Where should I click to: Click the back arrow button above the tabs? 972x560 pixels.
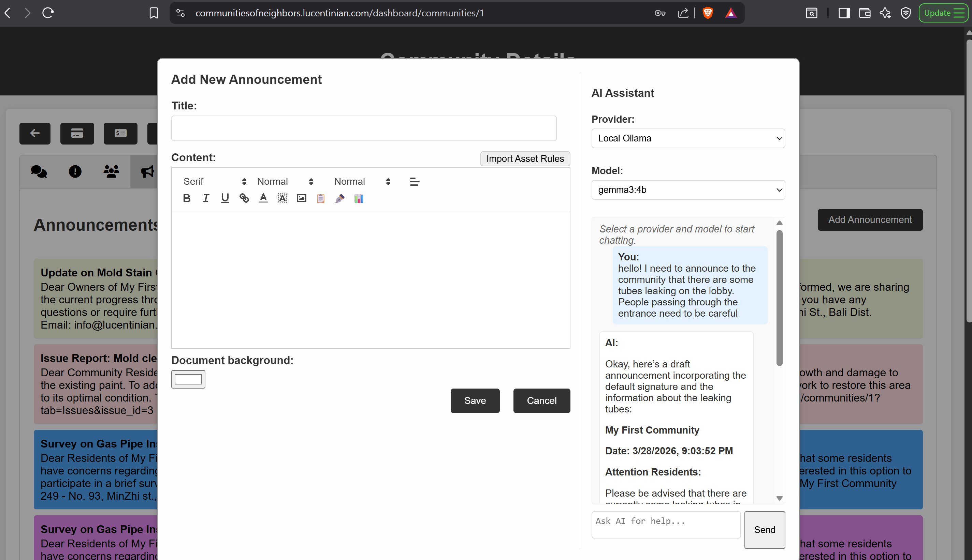tap(35, 134)
